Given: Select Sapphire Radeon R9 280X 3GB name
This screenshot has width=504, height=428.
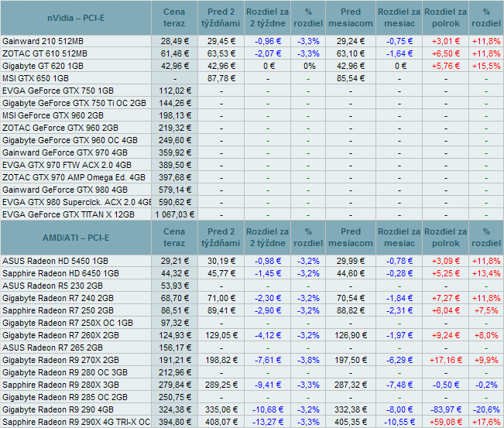Looking at the screenshot, I should [x=60, y=385].
